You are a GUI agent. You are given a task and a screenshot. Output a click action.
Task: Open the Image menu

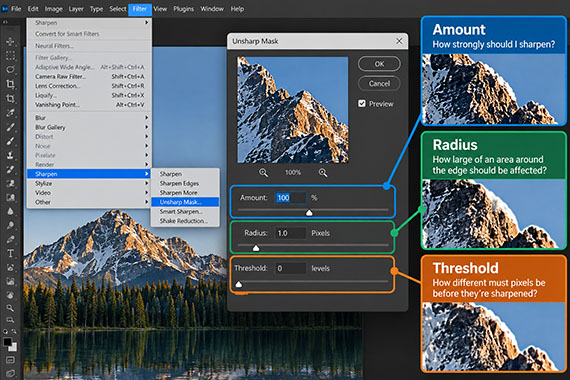coord(53,9)
